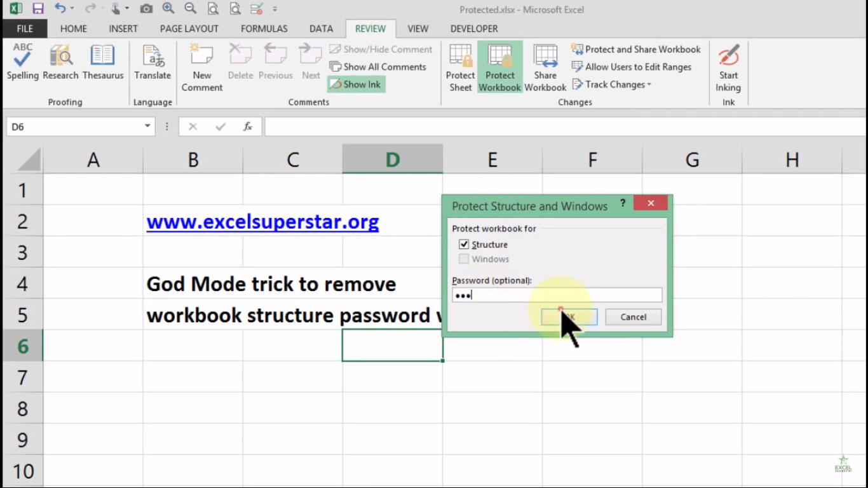Image resolution: width=868 pixels, height=488 pixels.
Task: Open the Name Box dropdown arrow
Action: pyautogui.click(x=147, y=126)
